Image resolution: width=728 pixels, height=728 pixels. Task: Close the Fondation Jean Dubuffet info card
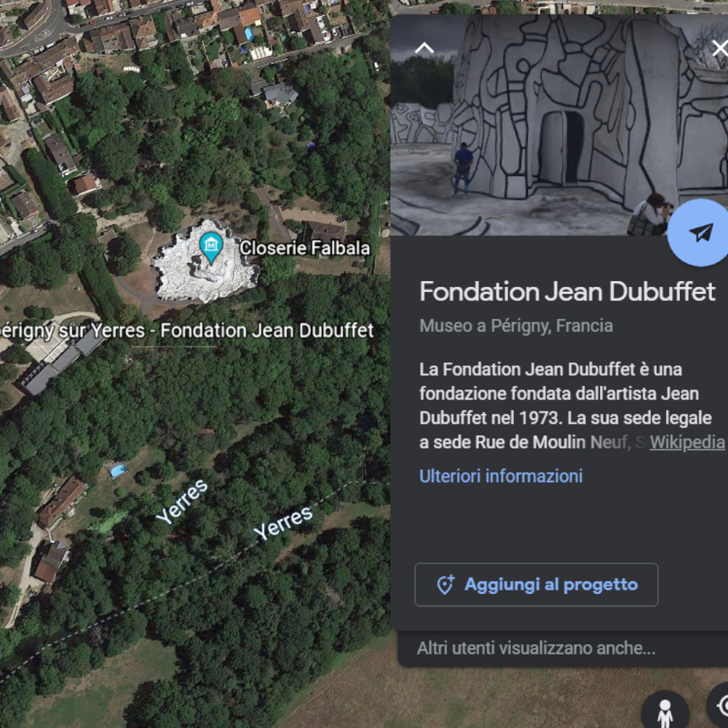pos(720,48)
